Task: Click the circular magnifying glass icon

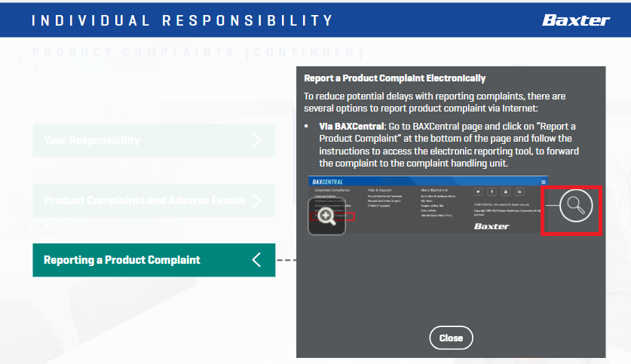Action: [x=576, y=206]
